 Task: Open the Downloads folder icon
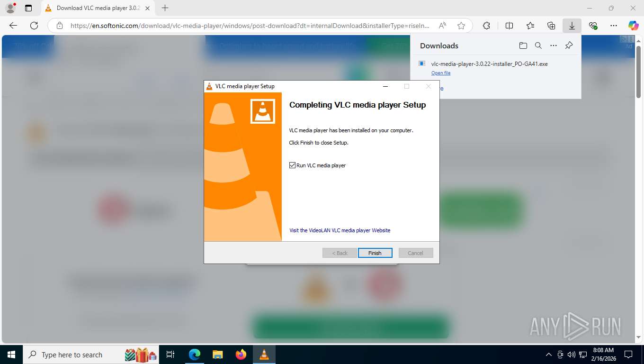[523, 45]
